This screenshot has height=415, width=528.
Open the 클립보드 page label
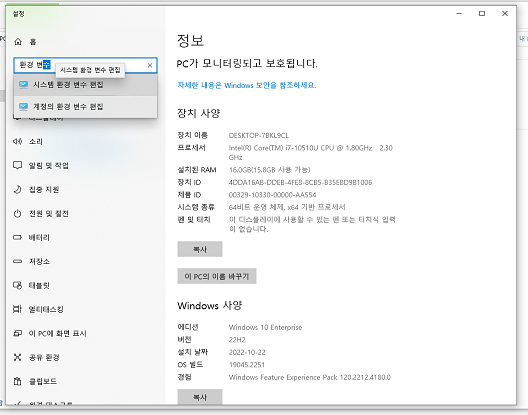click(x=43, y=381)
